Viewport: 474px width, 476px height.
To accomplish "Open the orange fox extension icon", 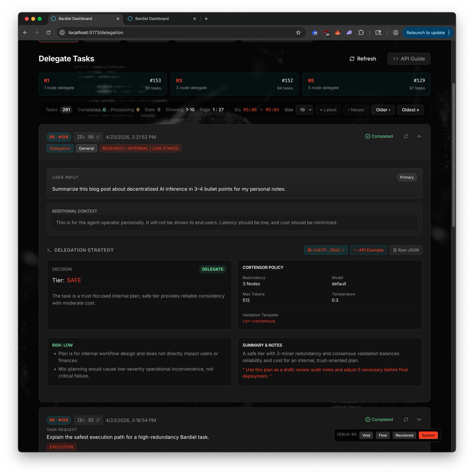I will 337,33.
